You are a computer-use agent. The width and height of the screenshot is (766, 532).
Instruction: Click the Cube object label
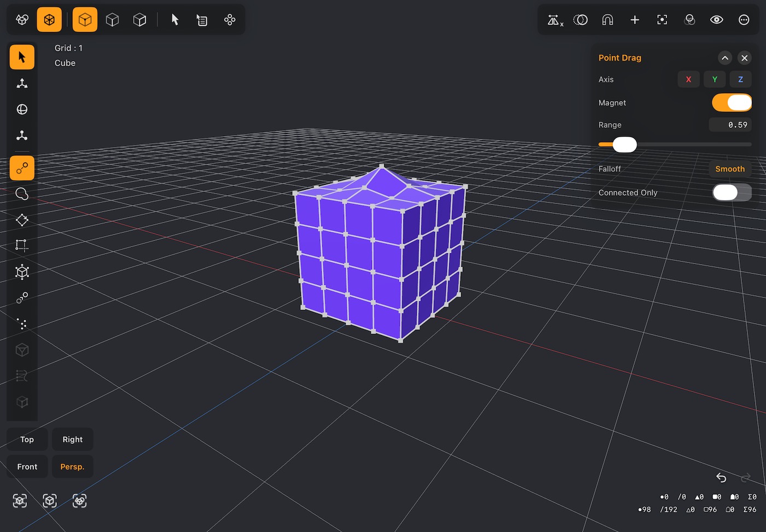pyautogui.click(x=65, y=63)
